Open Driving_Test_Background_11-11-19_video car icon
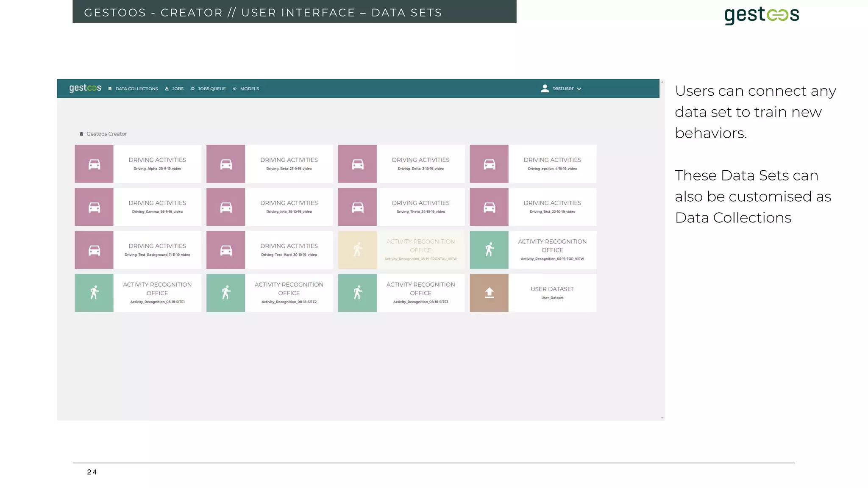 [94, 250]
